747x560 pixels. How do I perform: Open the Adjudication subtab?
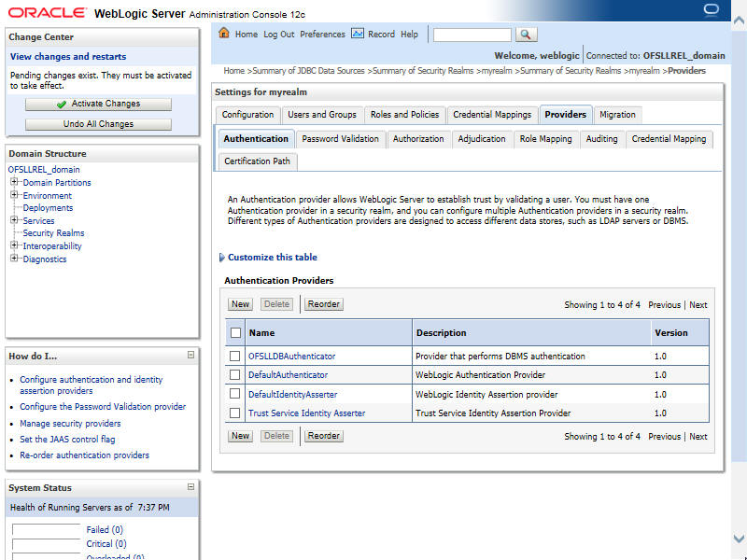[x=482, y=139]
